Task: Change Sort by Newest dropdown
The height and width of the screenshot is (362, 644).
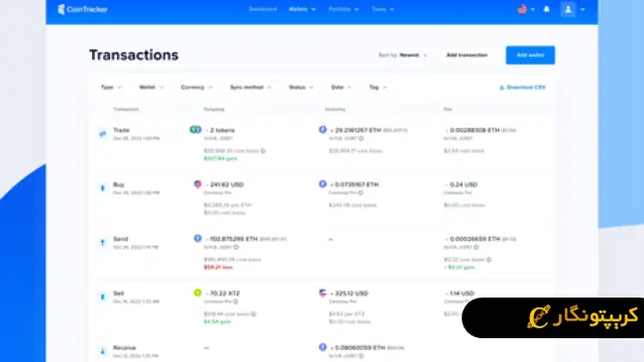Action: (x=403, y=56)
